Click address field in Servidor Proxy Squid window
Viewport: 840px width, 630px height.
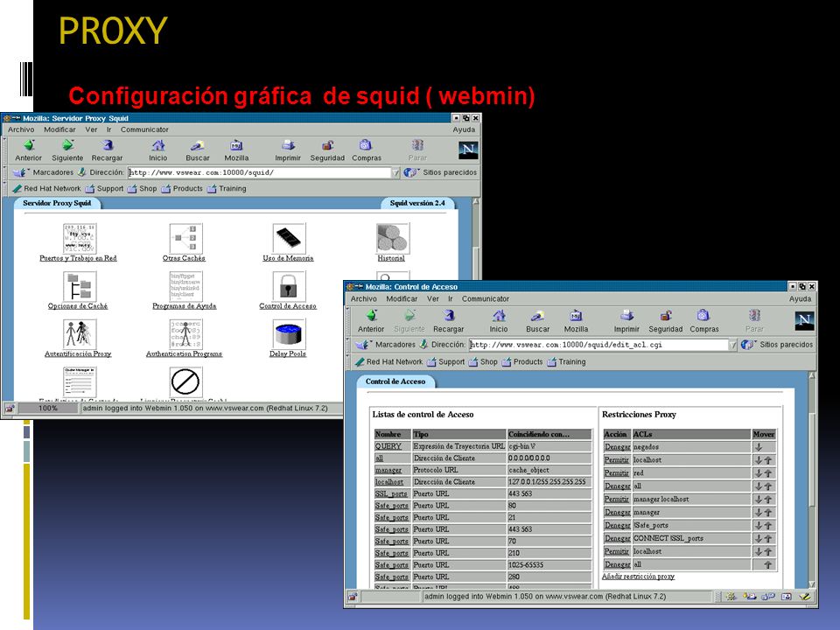[261, 172]
